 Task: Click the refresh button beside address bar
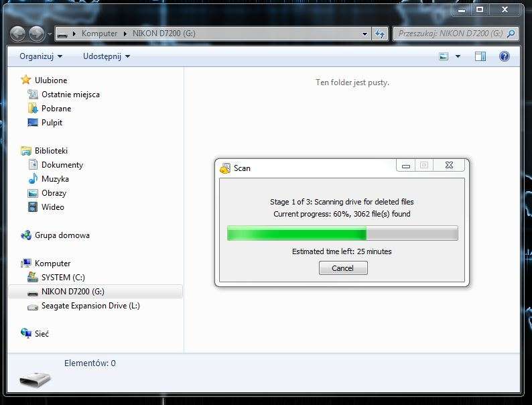pos(380,34)
